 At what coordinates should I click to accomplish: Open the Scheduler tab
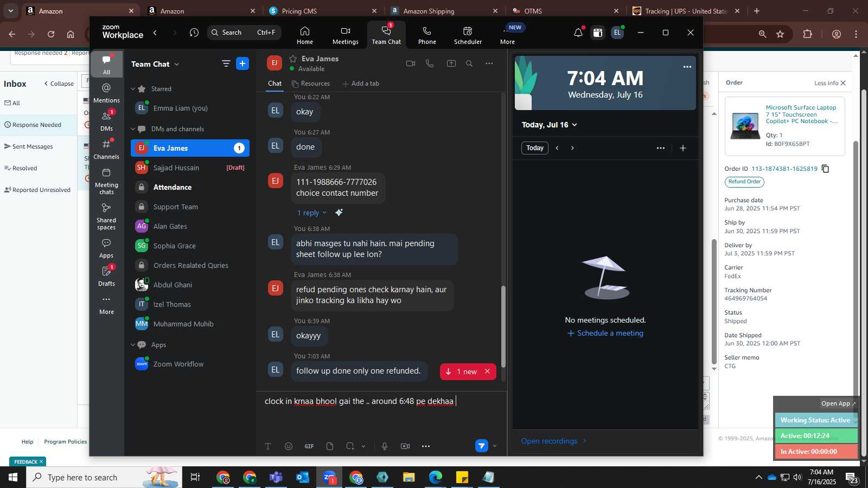[468, 36]
